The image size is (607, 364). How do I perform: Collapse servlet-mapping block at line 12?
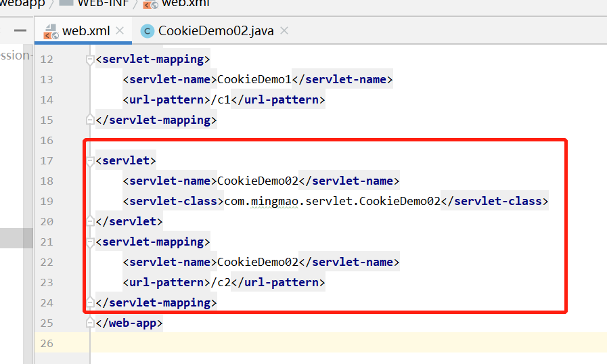click(90, 60)
